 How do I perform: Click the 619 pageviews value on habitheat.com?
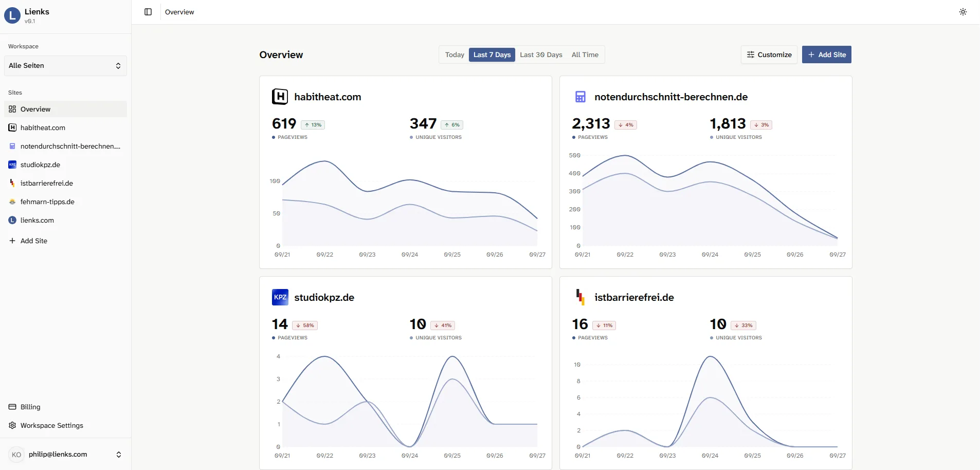coord(284,124)
